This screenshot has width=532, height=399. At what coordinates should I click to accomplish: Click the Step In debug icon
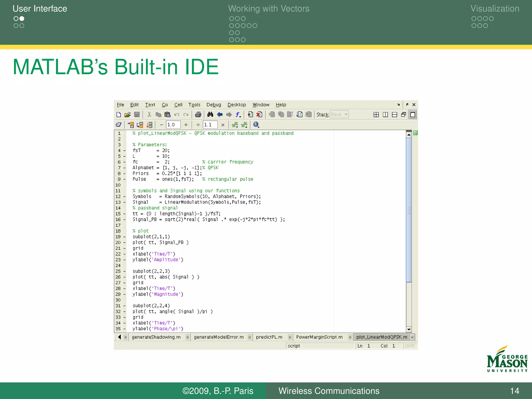[281, 115]
